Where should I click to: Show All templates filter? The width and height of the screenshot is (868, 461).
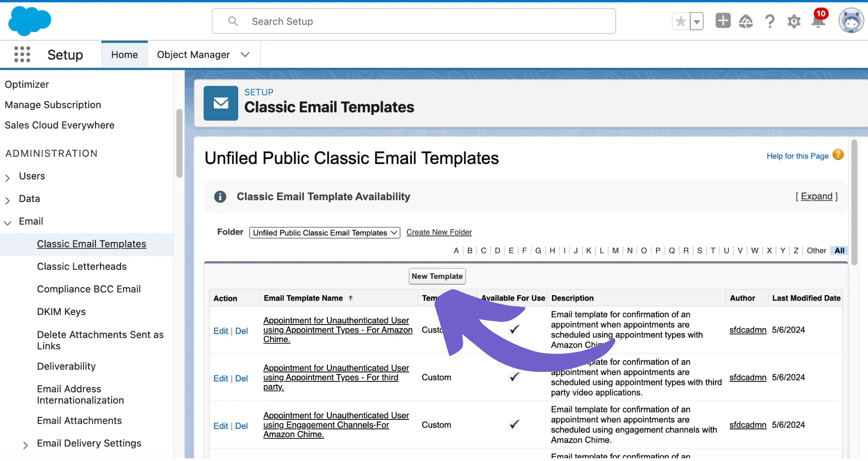tap(840, 251)
